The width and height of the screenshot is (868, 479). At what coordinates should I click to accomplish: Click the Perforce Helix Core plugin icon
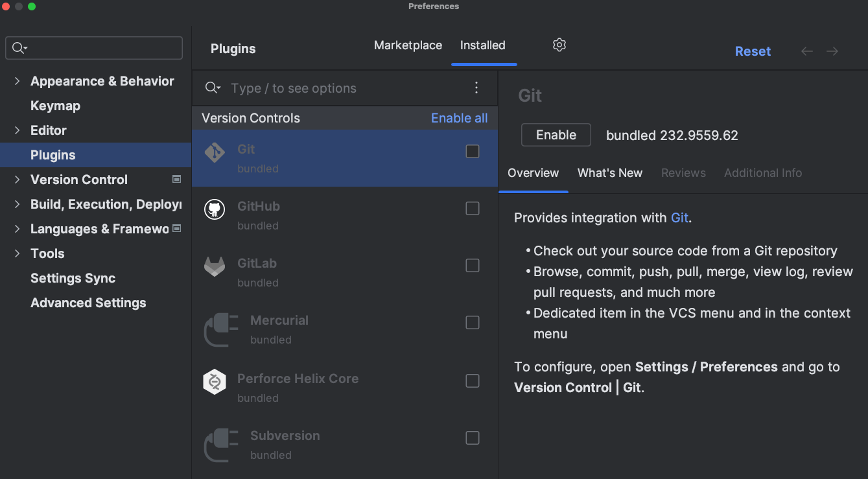(x=215, y=382)
